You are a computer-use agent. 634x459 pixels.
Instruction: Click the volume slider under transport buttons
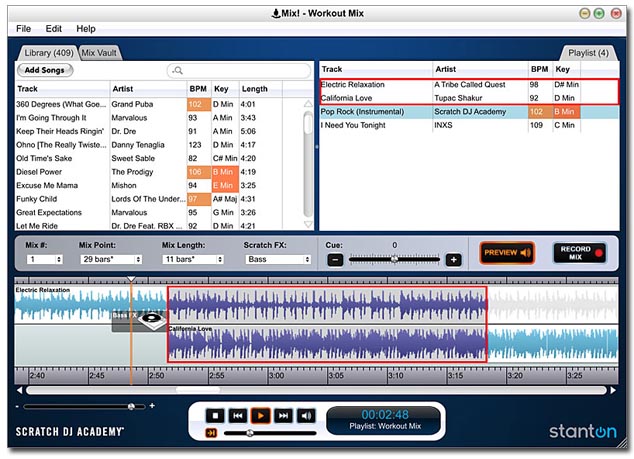point(270,433)
